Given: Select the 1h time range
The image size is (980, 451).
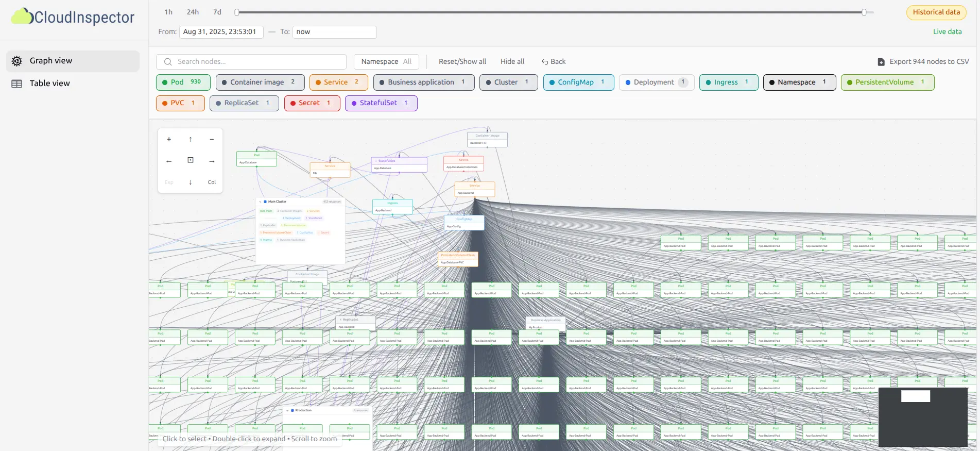Looking at the screenshot, I should [x=168, y=12].
